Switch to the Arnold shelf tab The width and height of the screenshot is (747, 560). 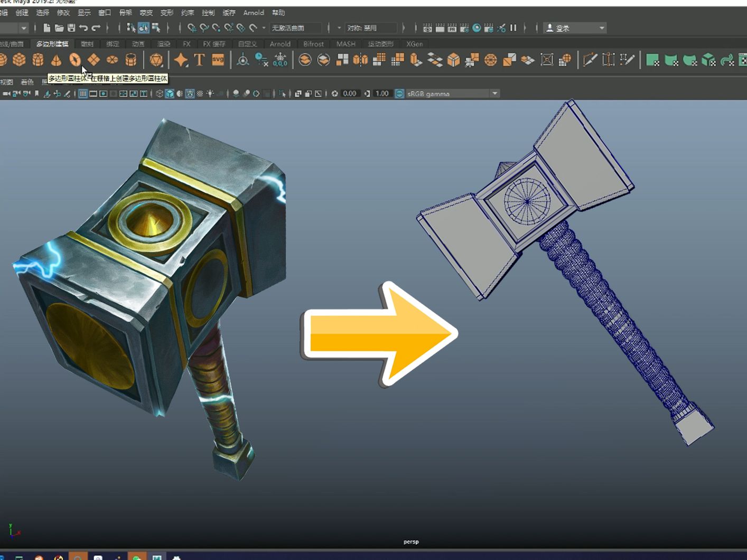(280, 44)
